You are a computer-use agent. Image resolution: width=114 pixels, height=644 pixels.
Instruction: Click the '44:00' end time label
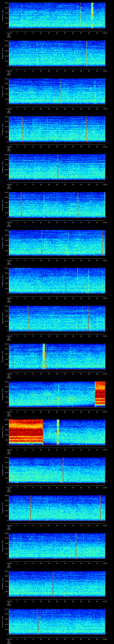105,487
